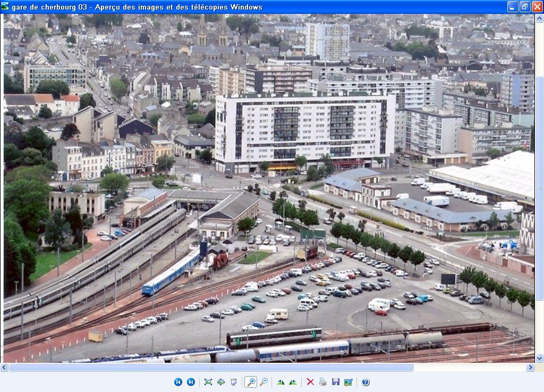Save a copy with floppy disk icon
Viewport: 544px width, 392px height.
point(336,382)
